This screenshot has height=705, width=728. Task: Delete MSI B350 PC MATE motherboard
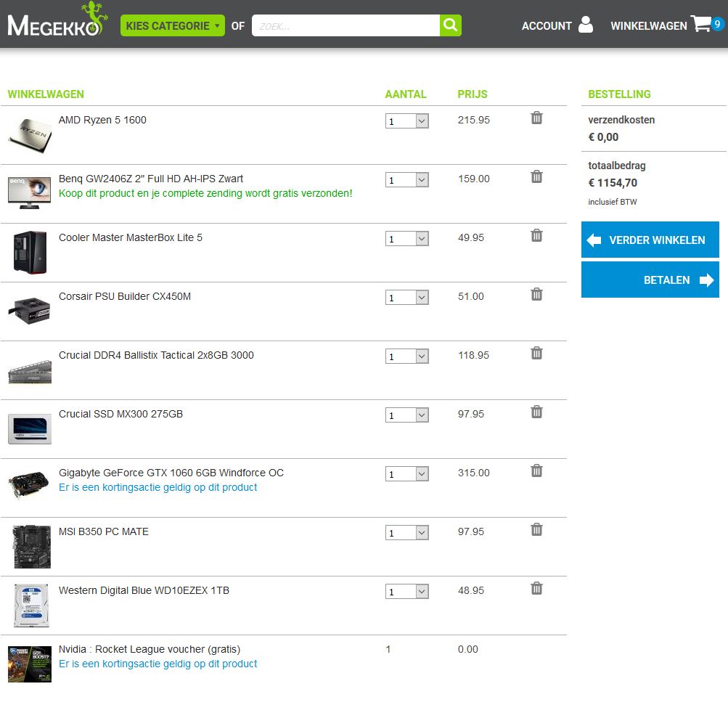(x=536, y=530)
